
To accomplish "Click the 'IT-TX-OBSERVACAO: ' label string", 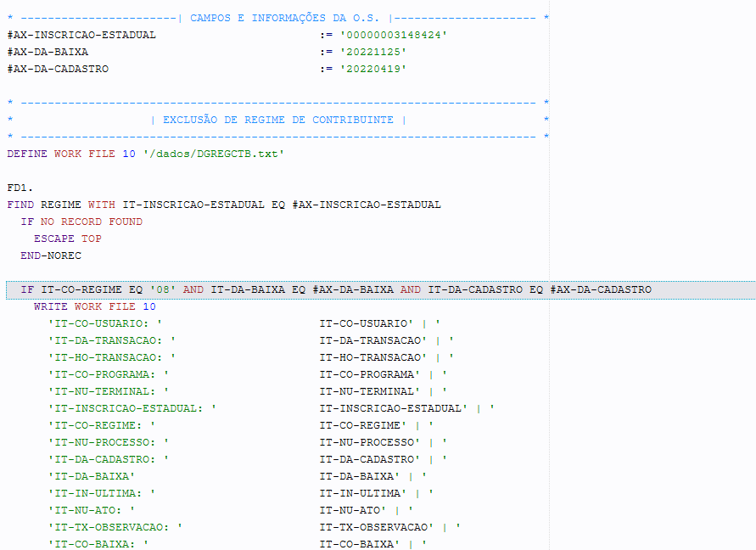I will coord(115,527).
